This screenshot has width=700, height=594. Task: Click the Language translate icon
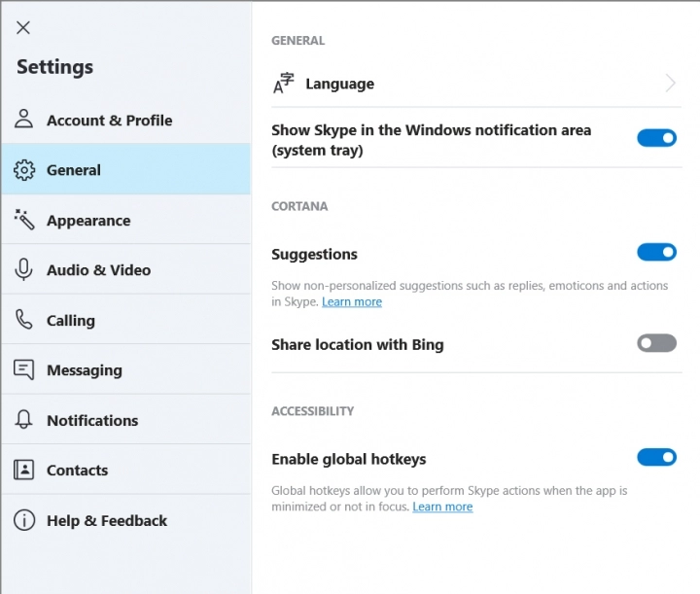pos(284,84)
